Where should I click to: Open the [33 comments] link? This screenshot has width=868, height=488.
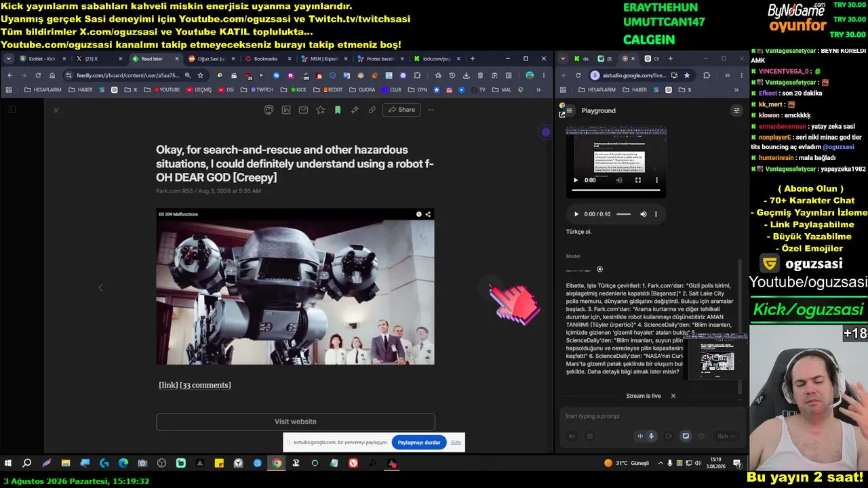[205, 385]
